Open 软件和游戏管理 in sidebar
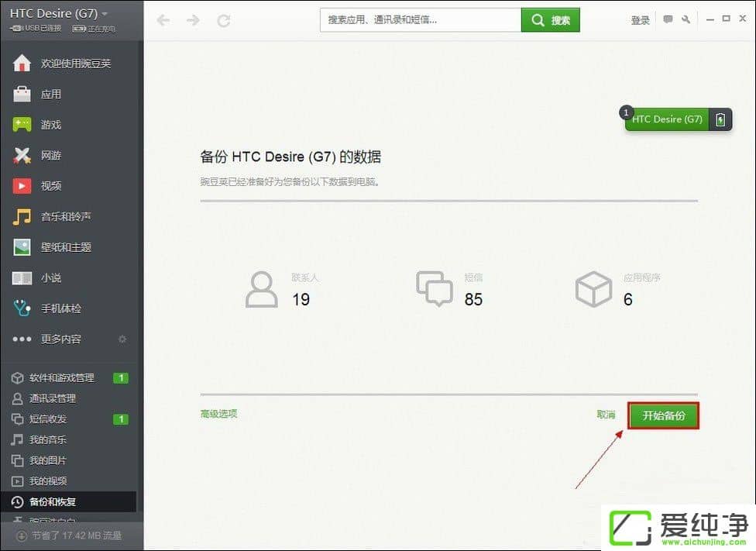The height and width of the screenshot is (551, 756). coord(61,378)
